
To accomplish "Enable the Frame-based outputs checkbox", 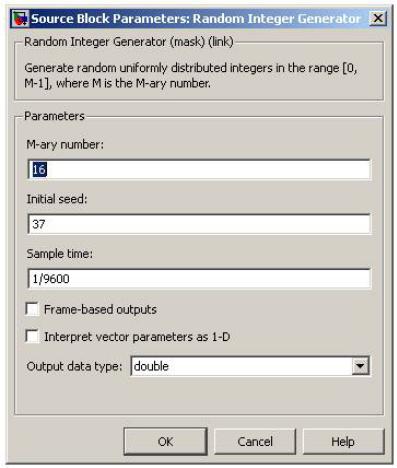I will click(x=32, y=309).
